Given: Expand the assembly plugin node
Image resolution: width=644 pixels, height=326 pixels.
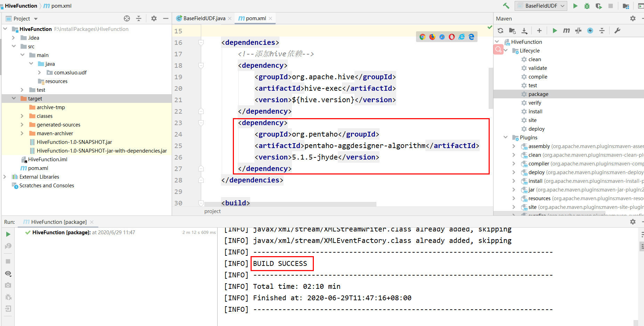Looking at the screenshot, I should 514,146.
